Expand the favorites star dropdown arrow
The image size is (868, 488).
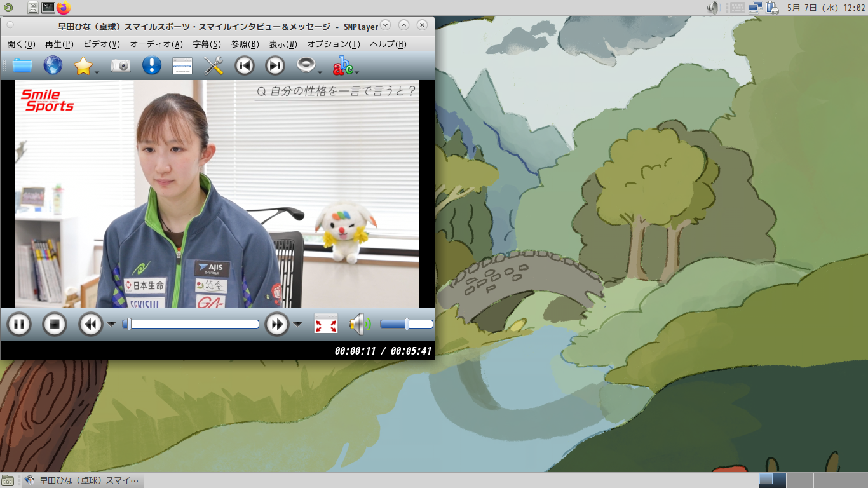click(97, 72)
